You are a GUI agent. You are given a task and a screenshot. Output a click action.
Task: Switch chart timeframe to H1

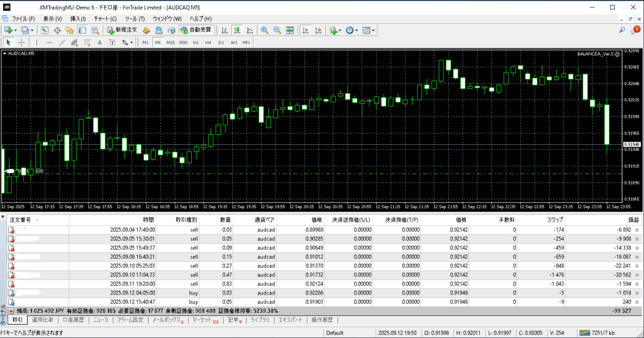(196, 42)
